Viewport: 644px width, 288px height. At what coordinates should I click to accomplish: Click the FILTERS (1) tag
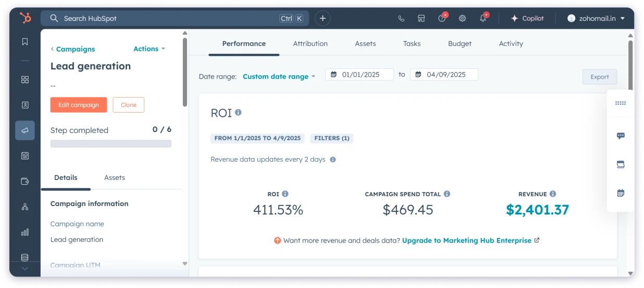tap(331, 138)
